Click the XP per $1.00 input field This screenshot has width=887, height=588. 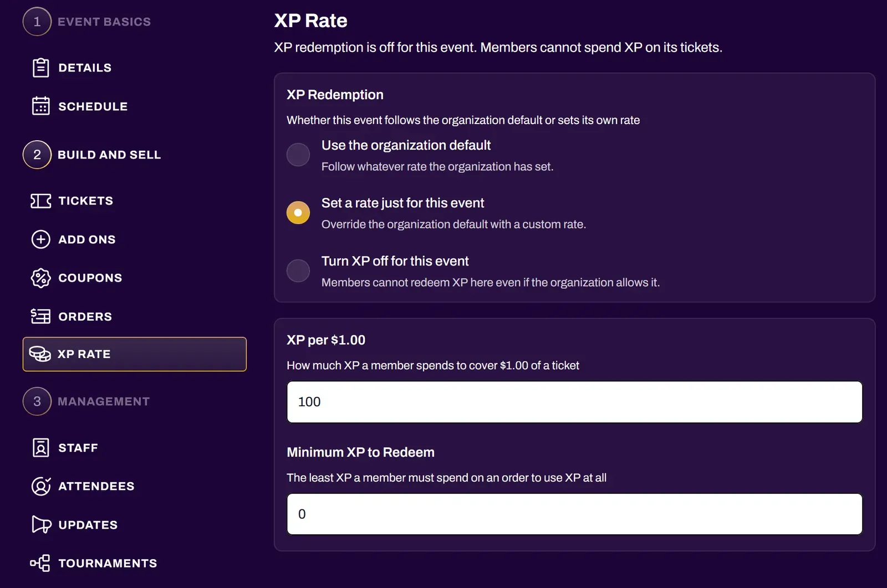coord(574,402)
